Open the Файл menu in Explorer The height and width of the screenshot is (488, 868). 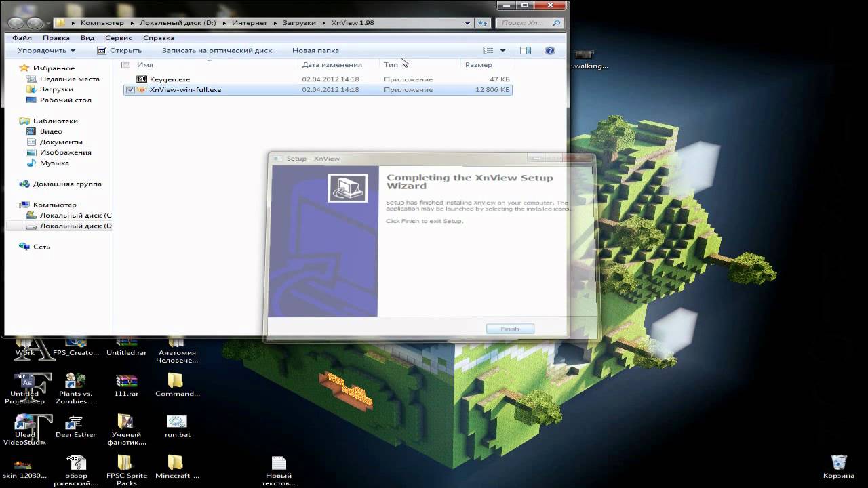click(22, 38)
